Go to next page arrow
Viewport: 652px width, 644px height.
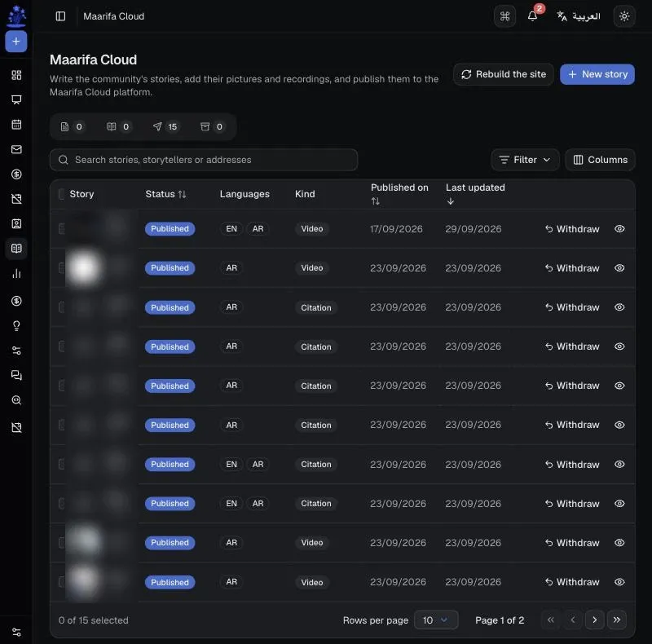tap(595, 620)
